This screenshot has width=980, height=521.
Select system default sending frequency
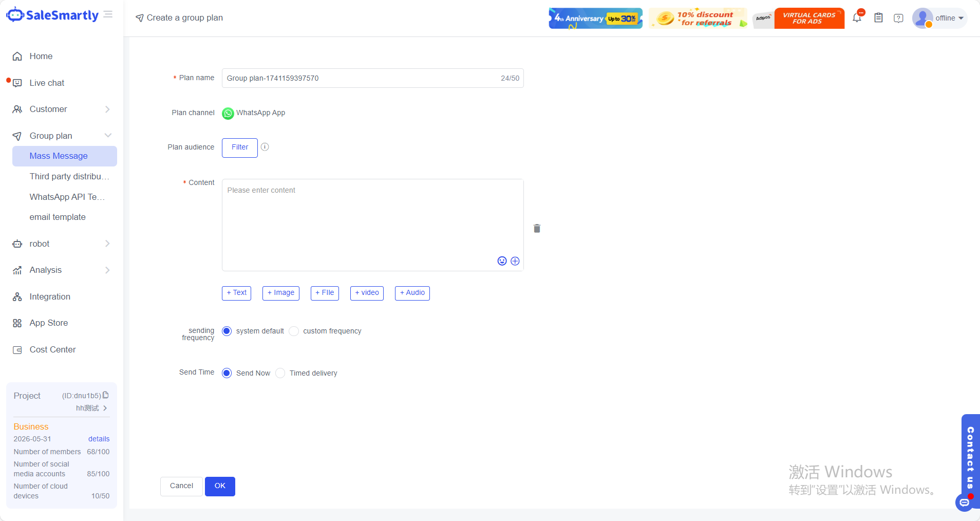227,331
